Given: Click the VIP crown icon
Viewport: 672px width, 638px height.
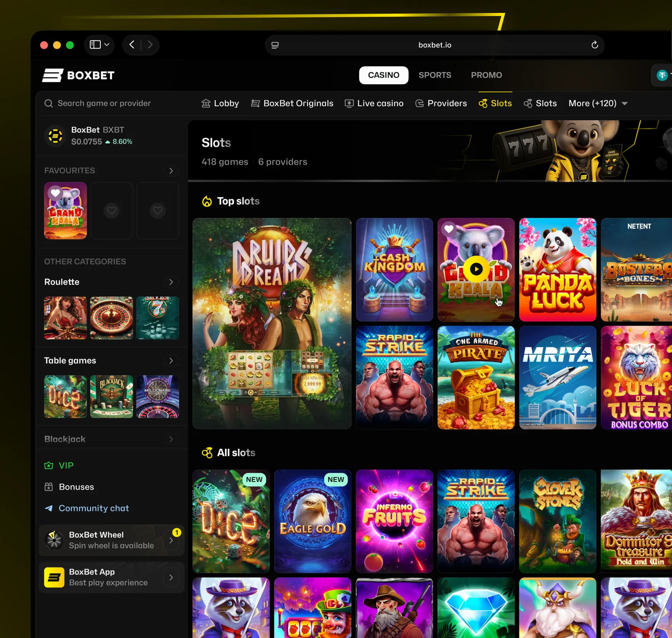Looking at the screenshot, I should point(48,466).
